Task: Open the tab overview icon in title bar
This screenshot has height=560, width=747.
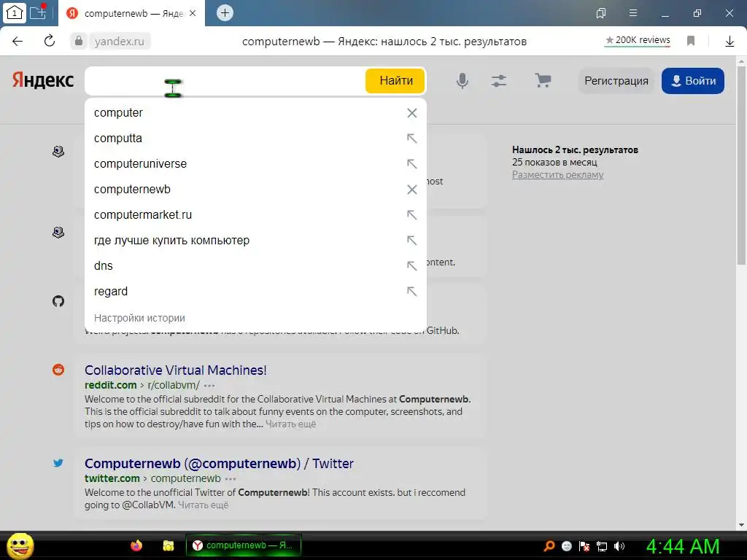Action: coord(601,13)
